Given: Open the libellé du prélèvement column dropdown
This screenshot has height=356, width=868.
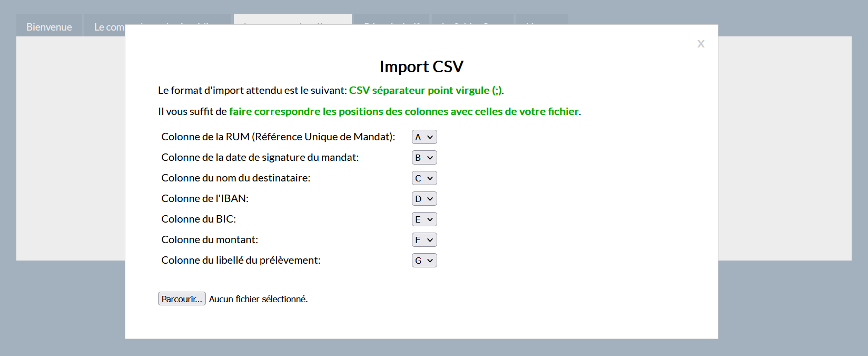Looking at the screenshot, I should tap(424, 261).
